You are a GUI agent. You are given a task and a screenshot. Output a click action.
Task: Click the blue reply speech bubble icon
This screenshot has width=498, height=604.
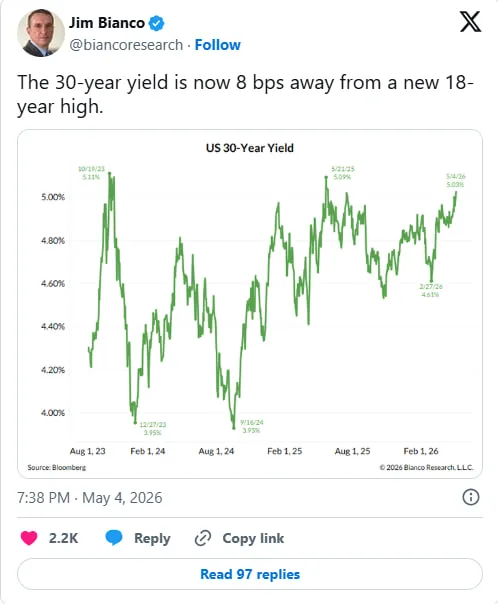point(114,537)
